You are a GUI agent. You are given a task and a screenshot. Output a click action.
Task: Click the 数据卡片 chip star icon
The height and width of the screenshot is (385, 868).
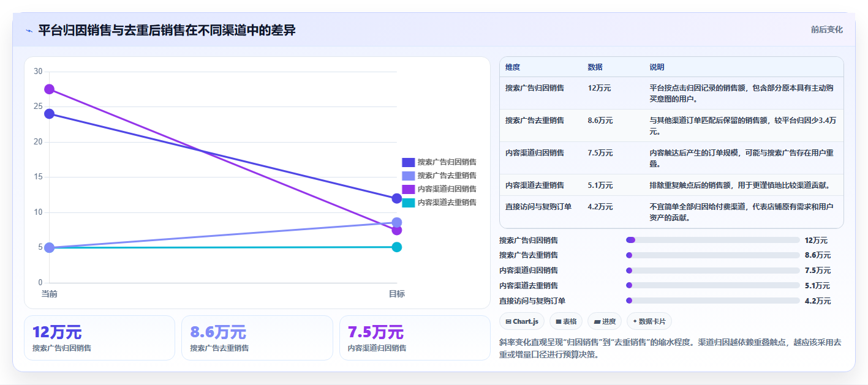pyautogui.click(x=635, y=321)
